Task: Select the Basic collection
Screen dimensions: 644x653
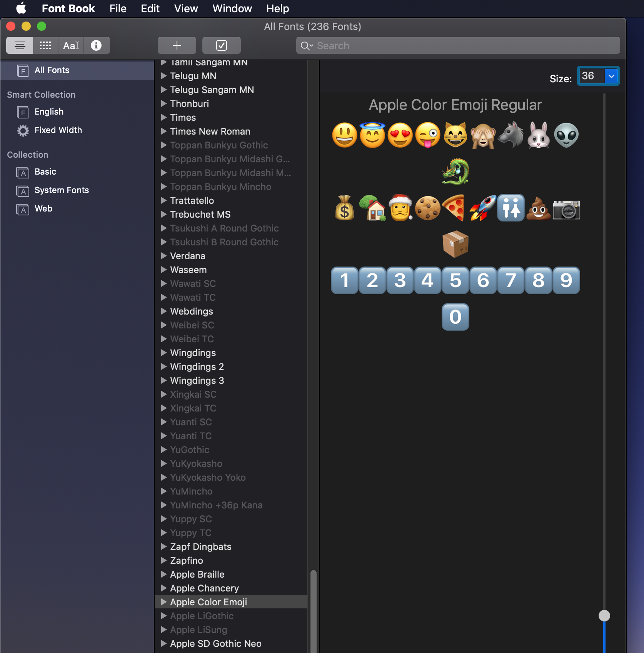Action: [77, 172]
